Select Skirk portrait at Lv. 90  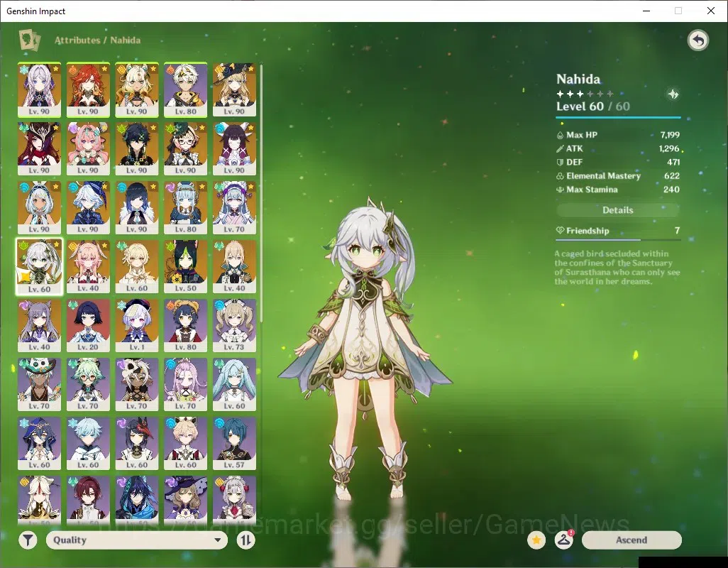pyautogui.click(x=40, y=89)
